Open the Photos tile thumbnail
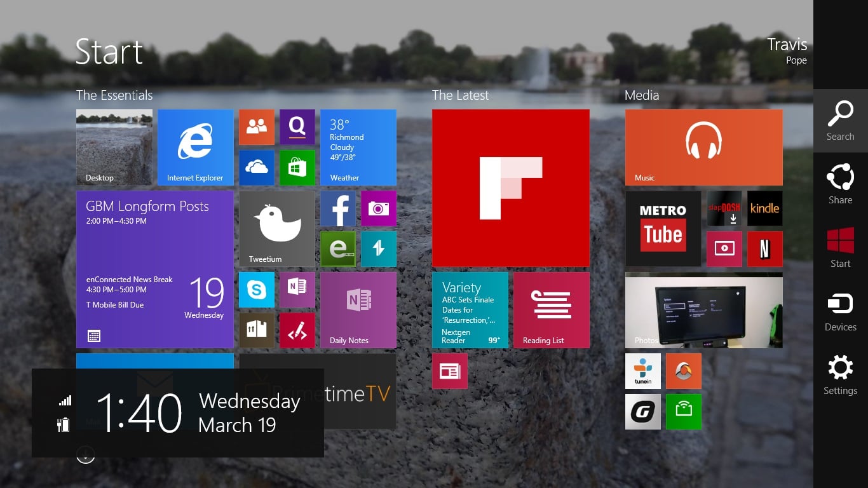The image size is (868, 488). pos(703,309)
